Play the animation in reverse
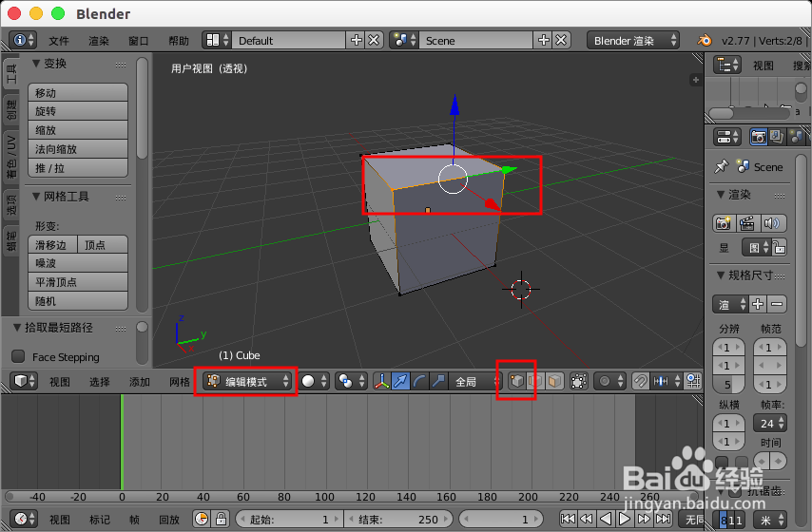Viewport: 812px width, 532px height. coord(606,519)
